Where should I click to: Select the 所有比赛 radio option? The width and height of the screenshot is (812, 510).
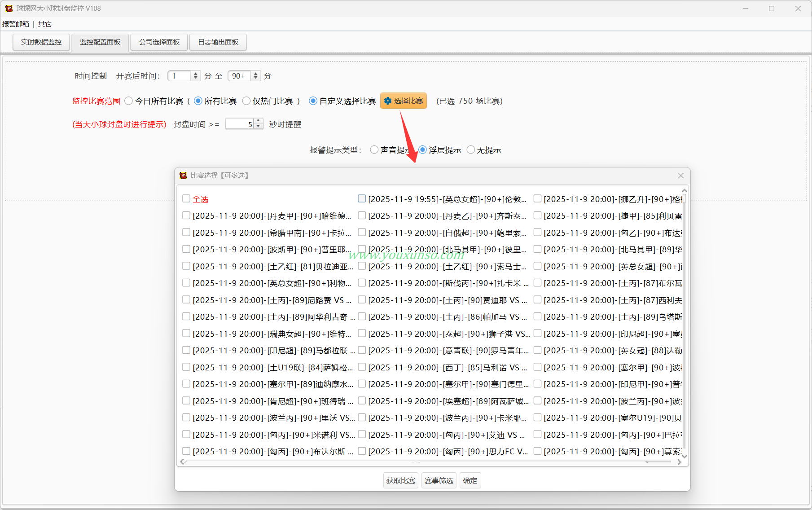tap(198, 101)
